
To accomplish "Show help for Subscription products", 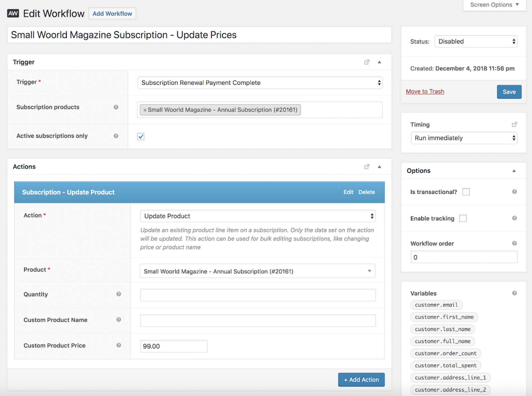I will 116,107.
